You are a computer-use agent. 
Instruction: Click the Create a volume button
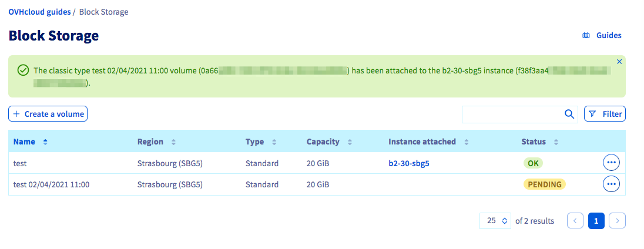pos(48,114)
